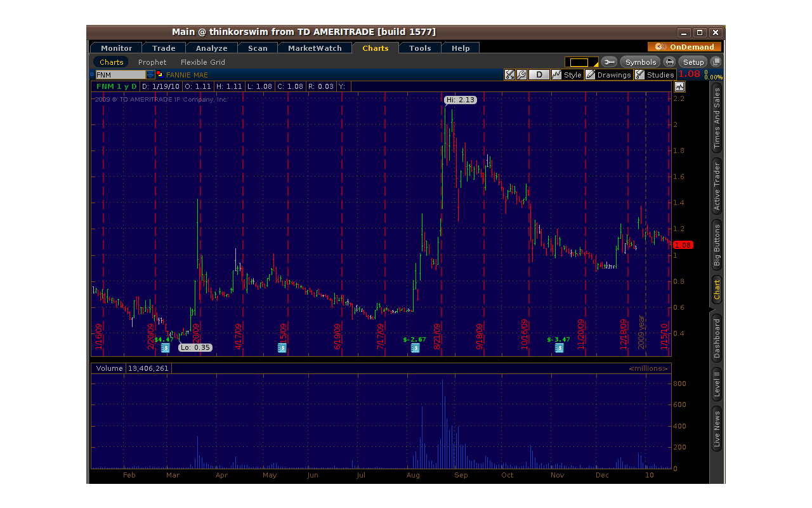Click the earnings icon under $4.47
This screenshot has height=508, width=812.
click(165, 348)
